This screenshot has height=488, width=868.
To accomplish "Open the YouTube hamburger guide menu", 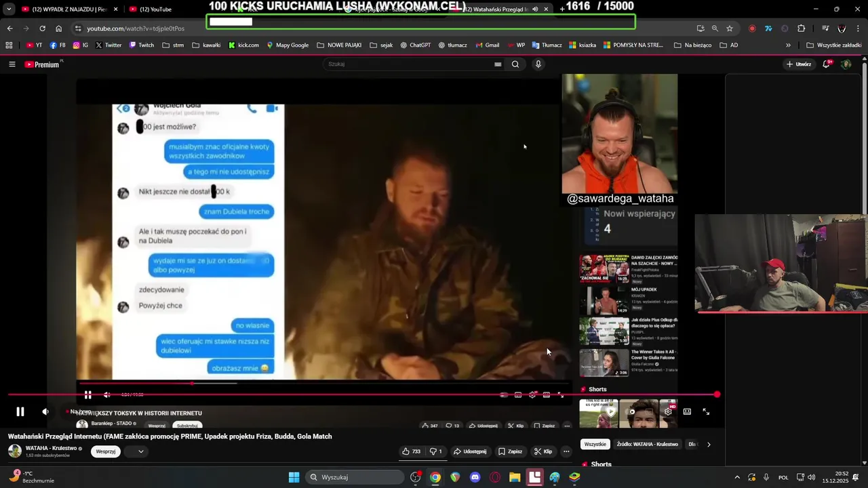I will (12, 64).
